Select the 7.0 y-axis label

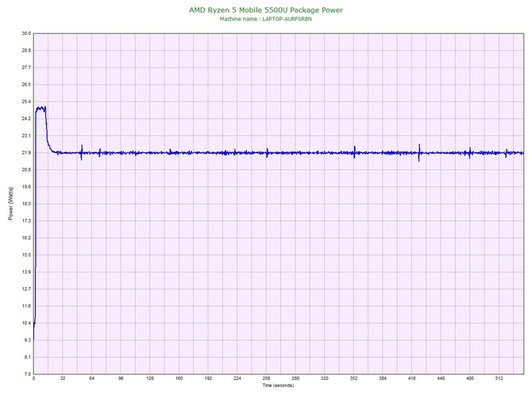[x=28, y=374]
